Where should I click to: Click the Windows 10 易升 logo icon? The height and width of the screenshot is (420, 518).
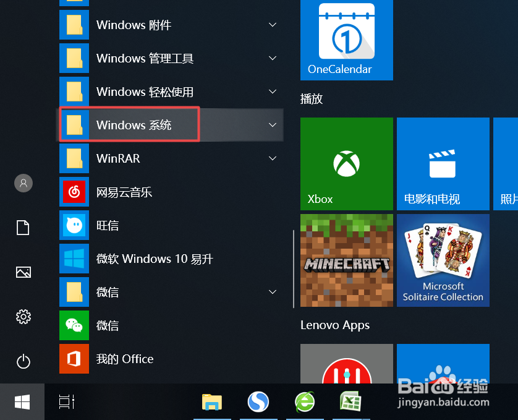coord(74,259)
